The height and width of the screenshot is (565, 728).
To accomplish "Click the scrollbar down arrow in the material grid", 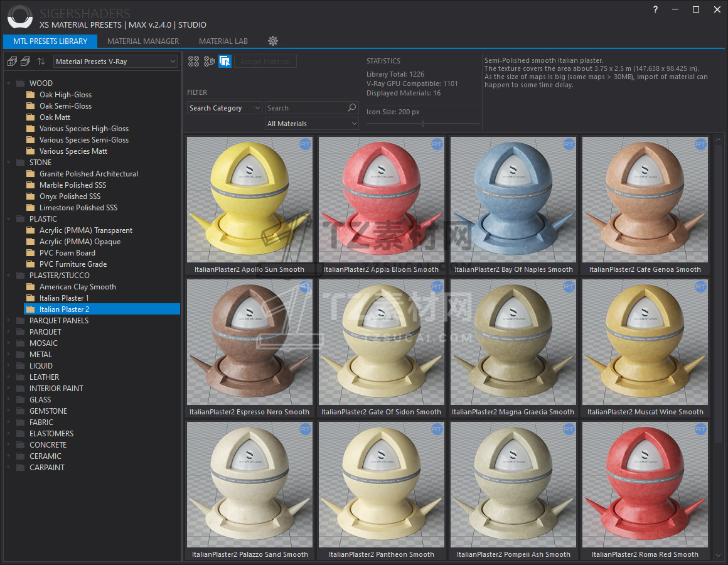I will pos(718,555).
